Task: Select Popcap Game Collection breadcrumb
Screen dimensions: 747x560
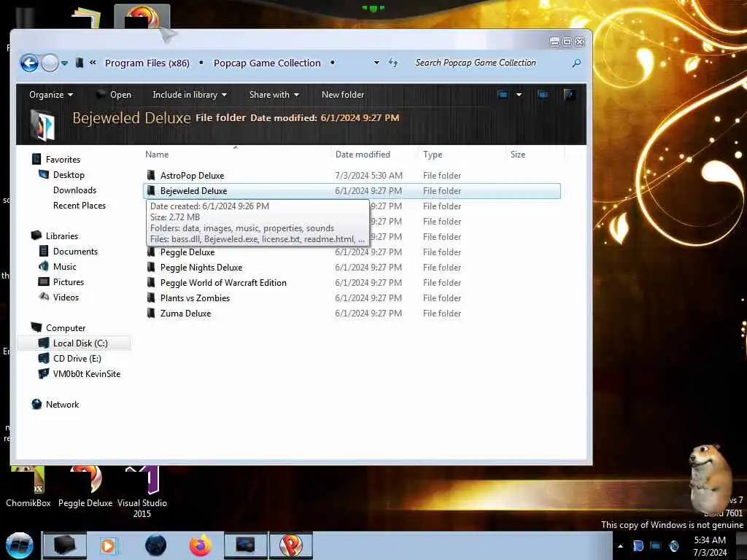Action: 267,63
